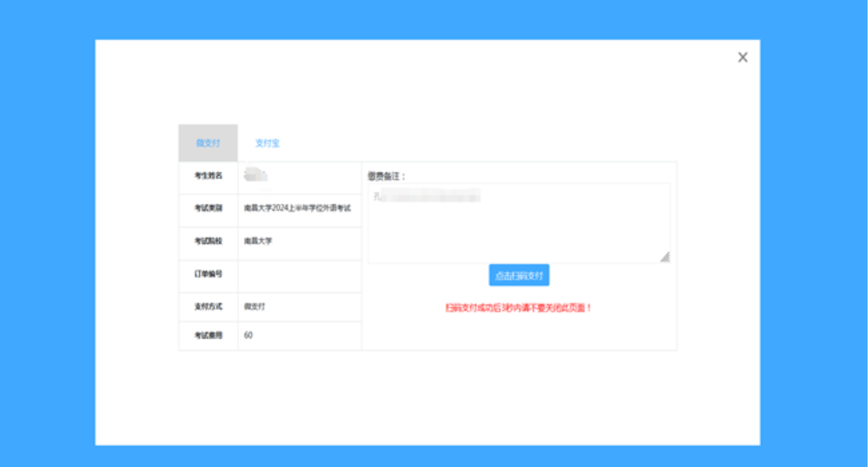The height and width of the screenshot is (467, 868).
Task: Click the 考试费用 label cell
Action: click(208, 336)
